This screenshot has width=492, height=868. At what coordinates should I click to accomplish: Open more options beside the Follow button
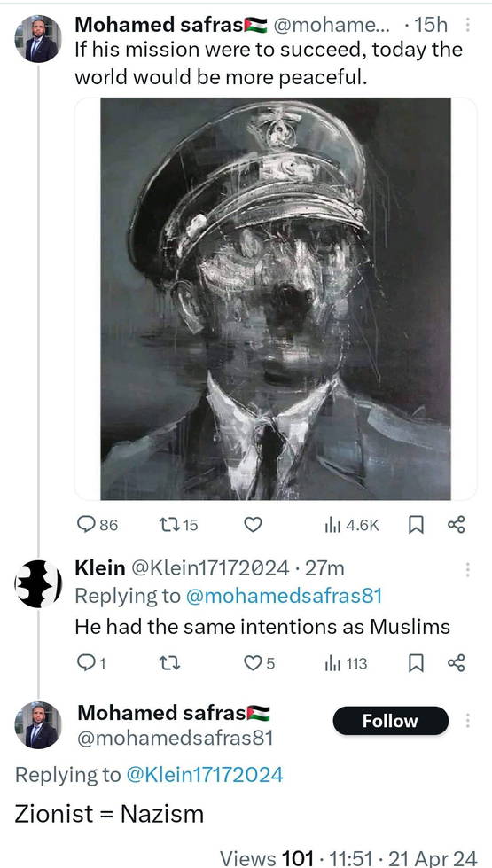468,720
